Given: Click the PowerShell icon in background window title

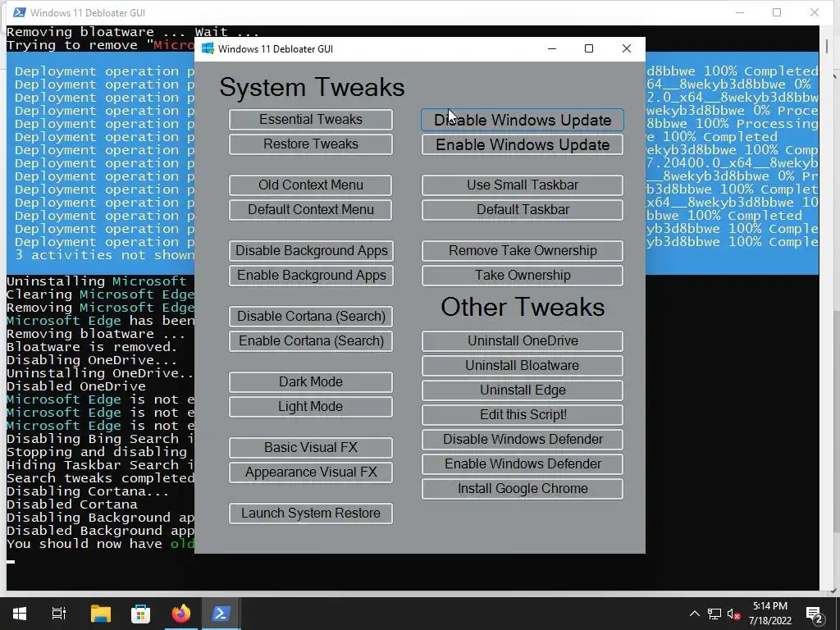Looking at the screenshot, I should [20, 12].
